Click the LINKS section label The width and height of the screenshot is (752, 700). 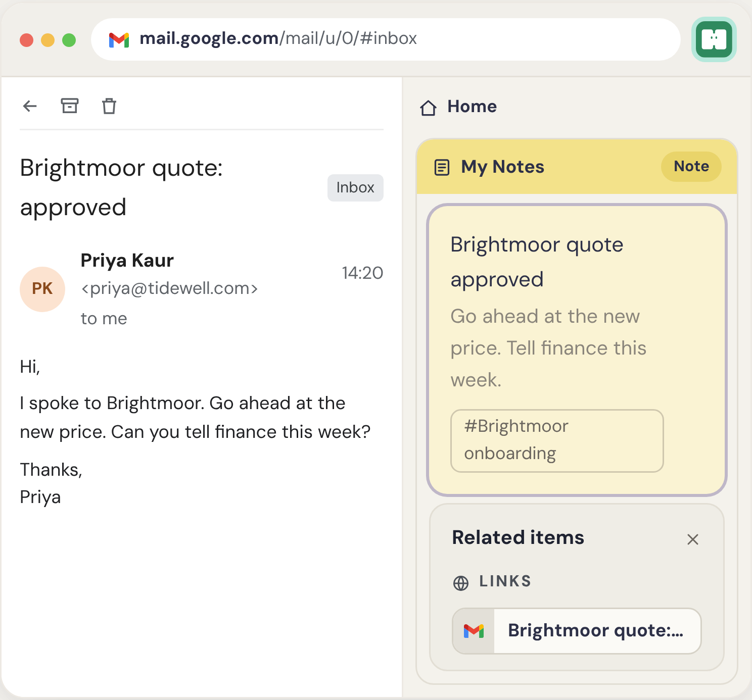505,582
